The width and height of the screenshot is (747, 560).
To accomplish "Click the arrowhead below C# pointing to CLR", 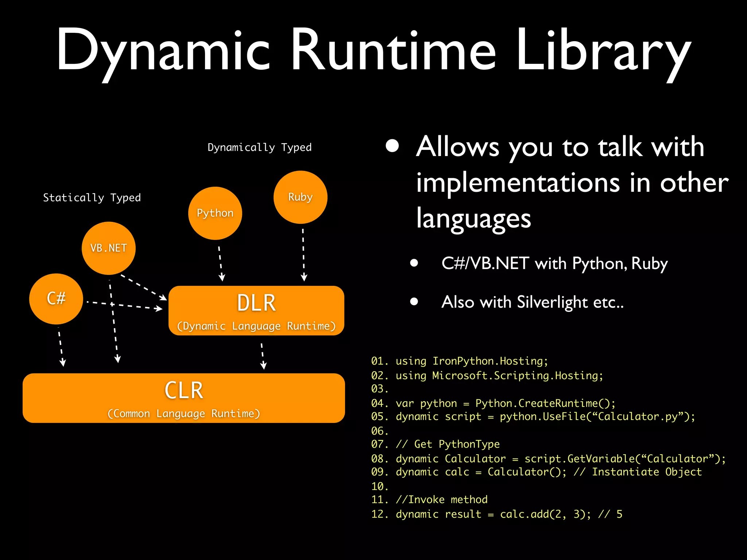I will pyautogui.click(x=63, y=362).
